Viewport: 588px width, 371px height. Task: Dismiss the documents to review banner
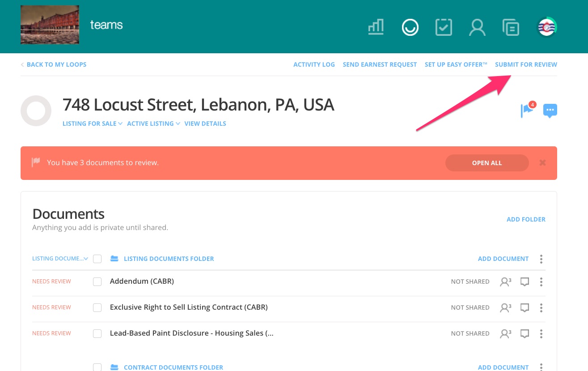(x=542, y=163)
